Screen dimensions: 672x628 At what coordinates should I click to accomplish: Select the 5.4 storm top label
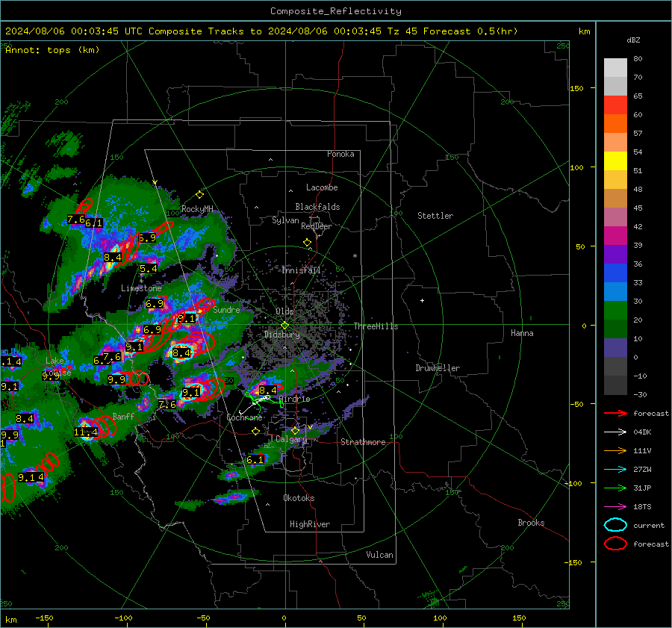tap(149, 269)
